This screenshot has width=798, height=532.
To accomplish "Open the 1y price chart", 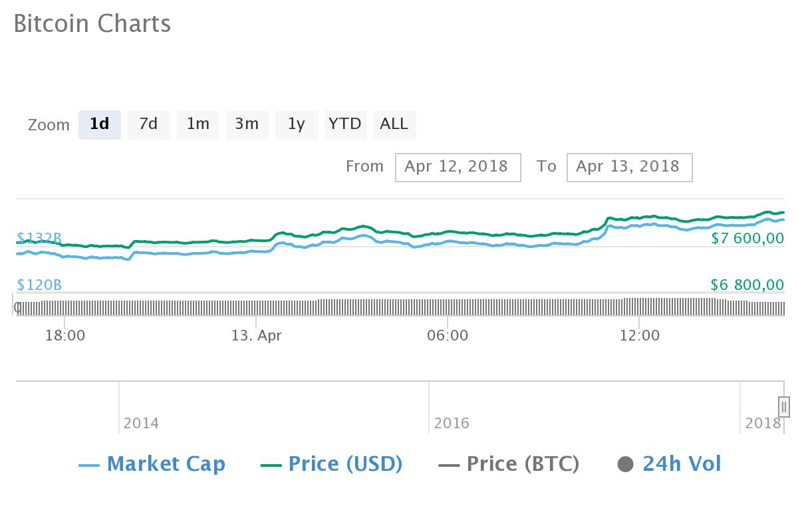I will pos(296,124).
